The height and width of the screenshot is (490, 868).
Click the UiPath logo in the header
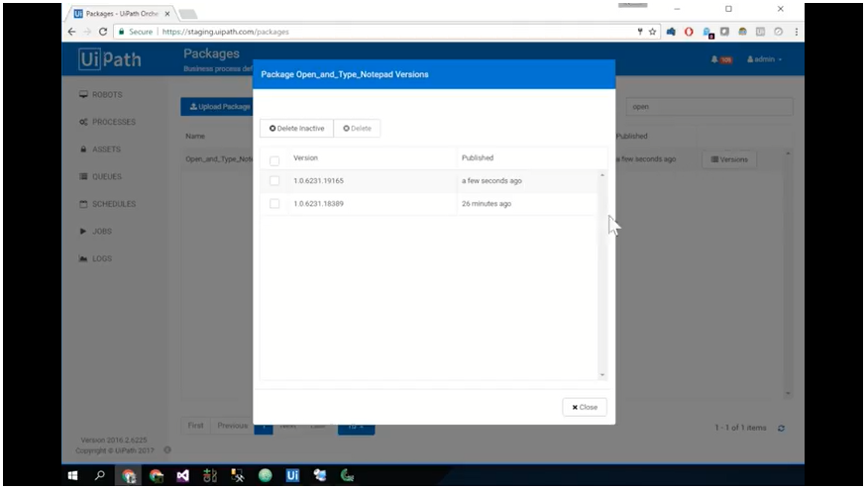110,59
